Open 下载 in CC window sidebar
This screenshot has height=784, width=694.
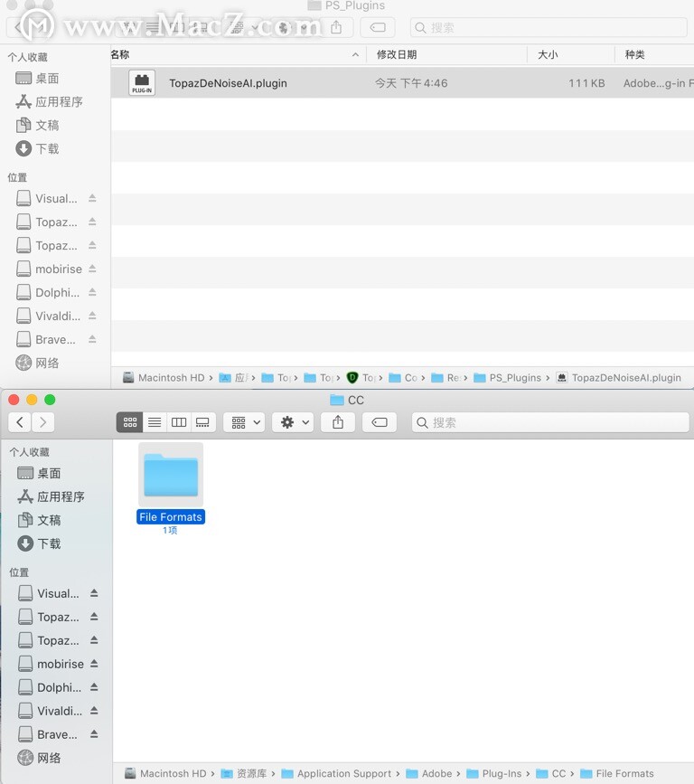click(x=40, y=544)
